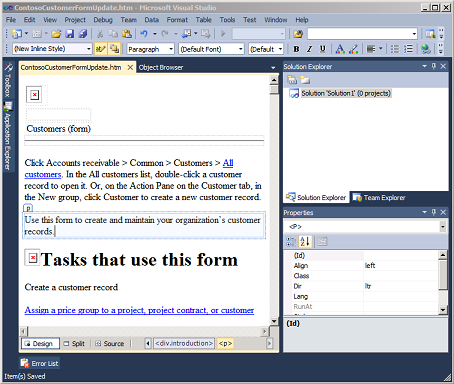454x384 pixels.
Task: Click the Undo arrow icon
Action: (144, 34)
